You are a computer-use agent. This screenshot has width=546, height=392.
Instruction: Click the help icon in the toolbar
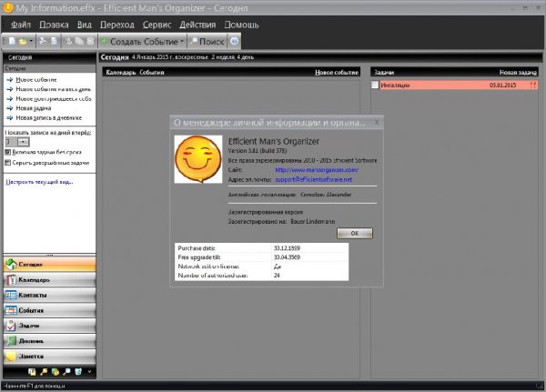pyautogui.click(x=235, y=42)
